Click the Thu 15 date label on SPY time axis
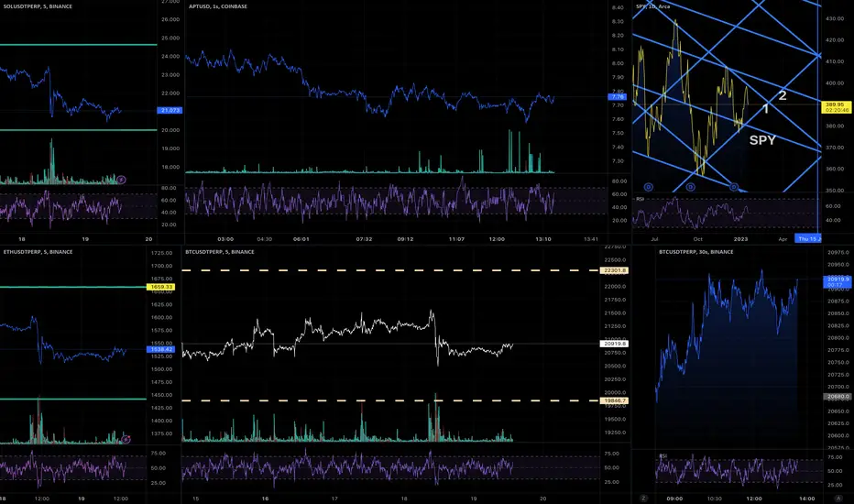Screen dimensions: 854x504 (807, 238)
